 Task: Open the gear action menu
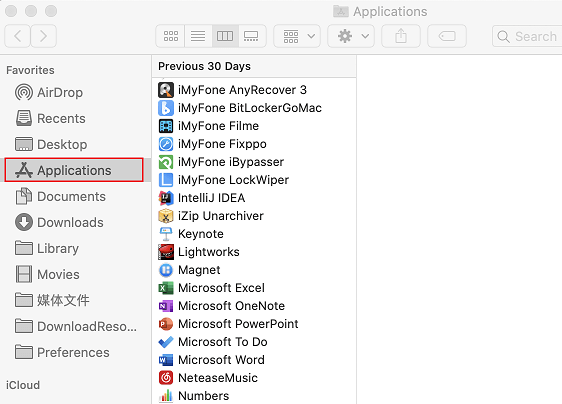click(351, 36)
